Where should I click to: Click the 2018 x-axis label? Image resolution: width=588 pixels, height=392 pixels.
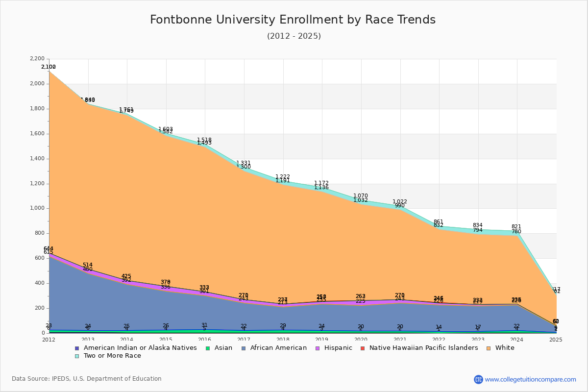click(x=283, y=340)
